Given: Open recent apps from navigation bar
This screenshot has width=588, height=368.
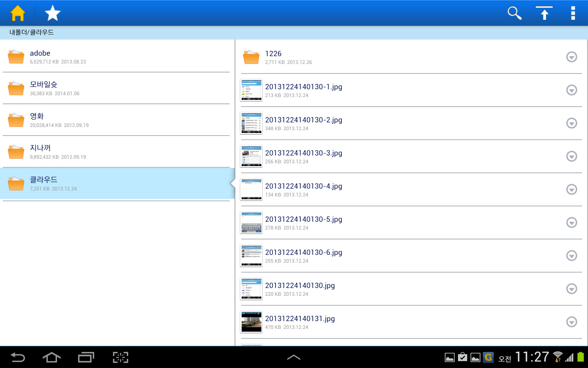Looking at the screenshot, I should click(x=86, y=357).
